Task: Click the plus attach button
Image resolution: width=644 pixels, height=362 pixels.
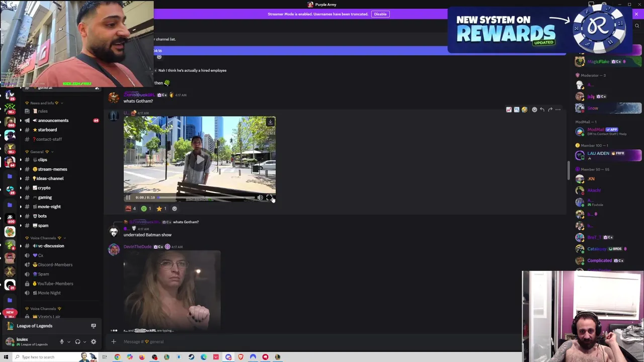Action: (114, 342)
